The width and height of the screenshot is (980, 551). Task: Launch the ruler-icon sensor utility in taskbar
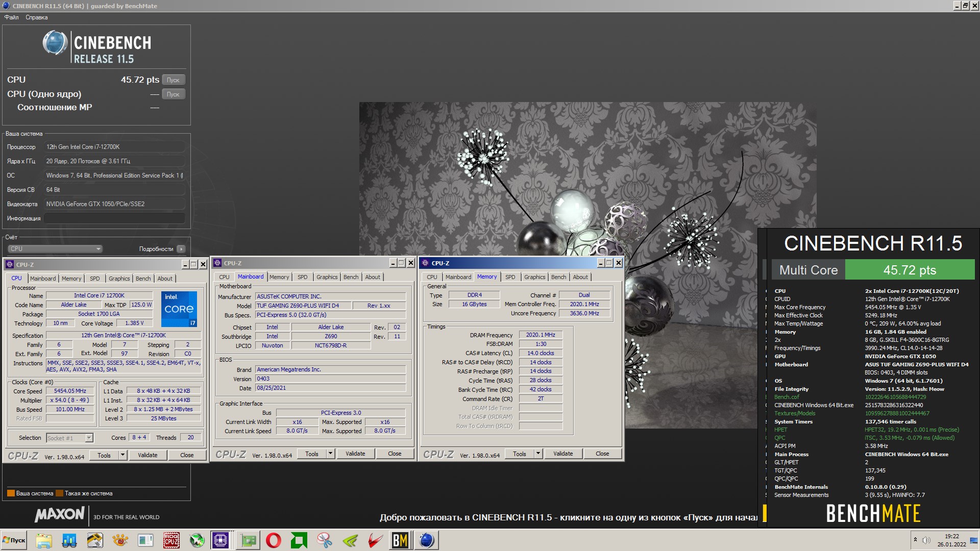95,540
